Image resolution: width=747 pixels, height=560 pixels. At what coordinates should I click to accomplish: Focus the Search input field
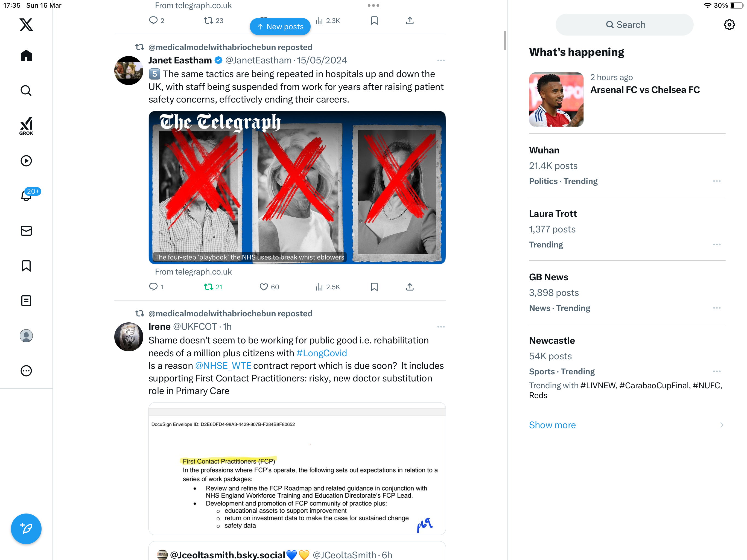tap(625, 25)
